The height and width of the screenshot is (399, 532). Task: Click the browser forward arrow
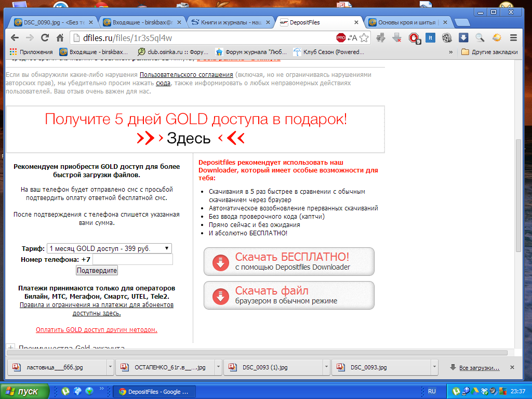coord(30,37)
